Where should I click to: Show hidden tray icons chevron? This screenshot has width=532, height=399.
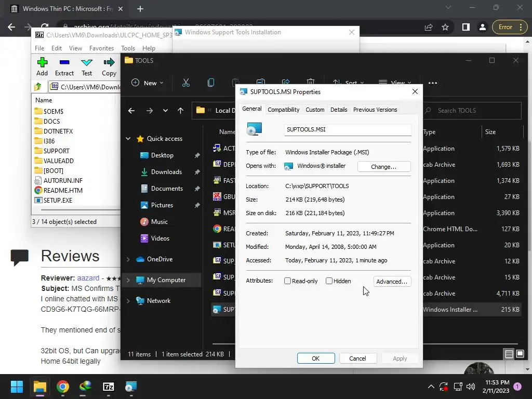click(431, 387)
